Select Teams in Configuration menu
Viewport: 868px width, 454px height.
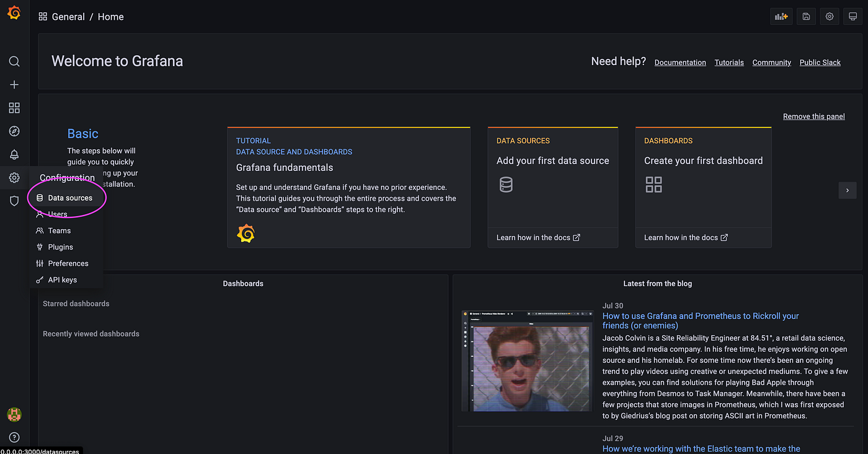66,230
